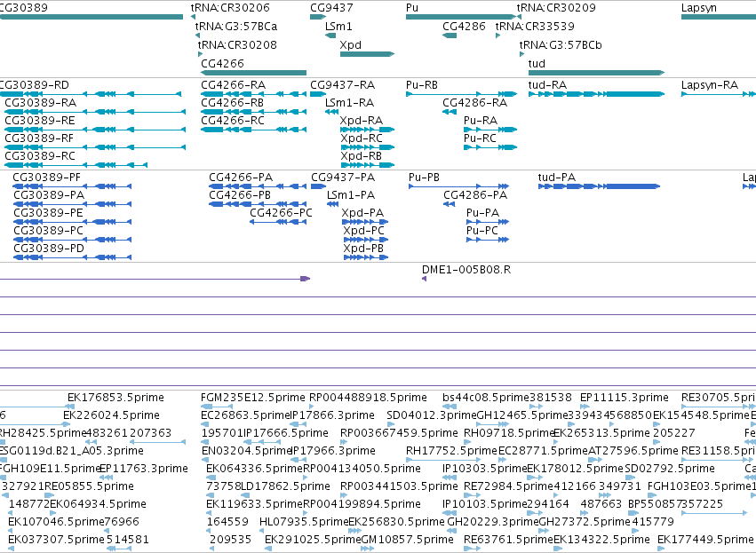Click the tRNA:G3:57BCa label
This screenshot has width=756, height=553.
tap(236, 26)
